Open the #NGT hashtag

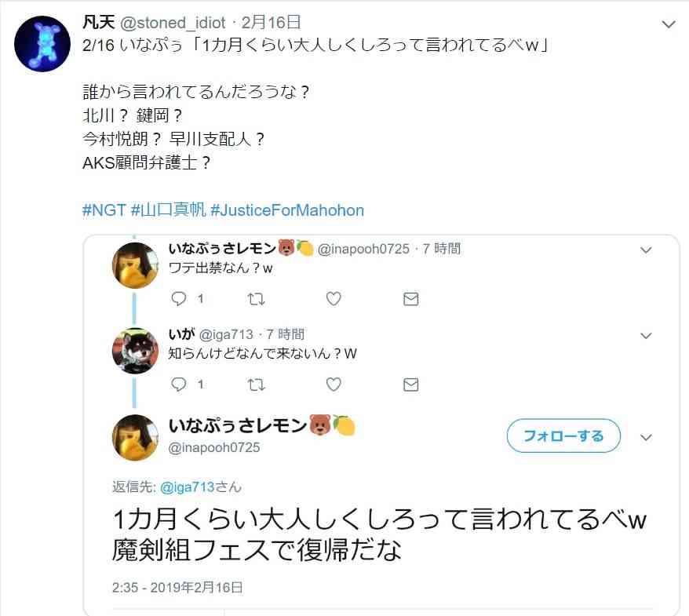pyautogui.click(x=104, y=210)
